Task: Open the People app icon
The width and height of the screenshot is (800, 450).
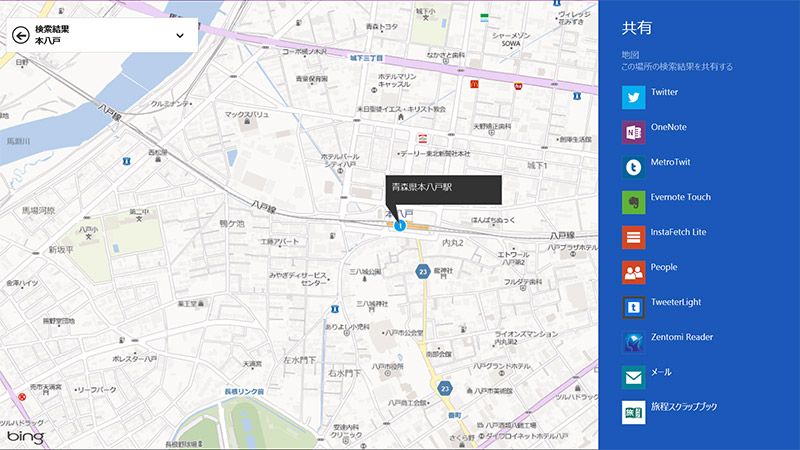Action: 634,272
